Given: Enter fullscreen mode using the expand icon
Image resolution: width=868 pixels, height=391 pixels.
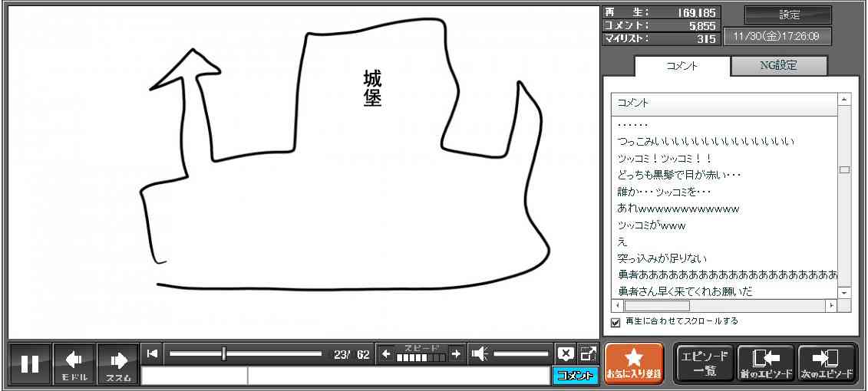Looking at the screenshot, I should point(588,354).
